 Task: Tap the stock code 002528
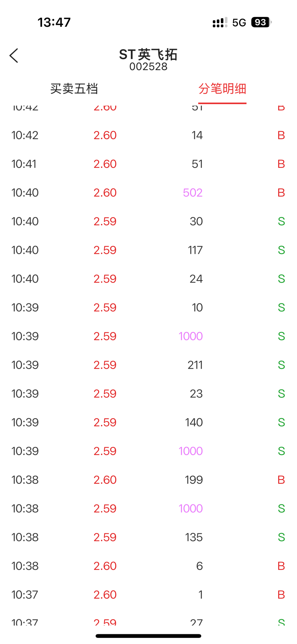tap(148, 67)
